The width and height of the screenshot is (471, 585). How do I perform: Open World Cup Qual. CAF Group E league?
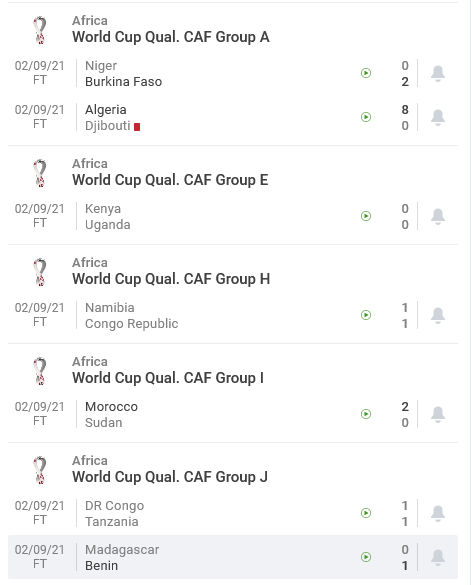(170, 180)
